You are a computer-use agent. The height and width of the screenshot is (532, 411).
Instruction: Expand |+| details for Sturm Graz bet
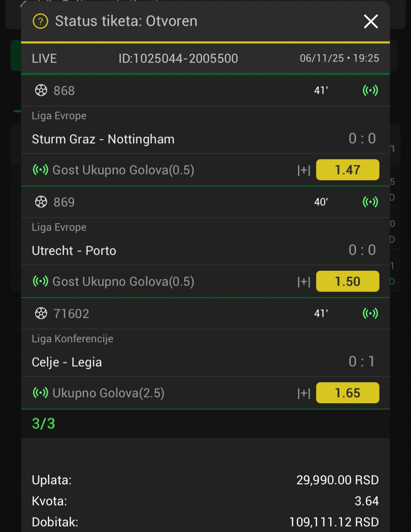point(304,170)
